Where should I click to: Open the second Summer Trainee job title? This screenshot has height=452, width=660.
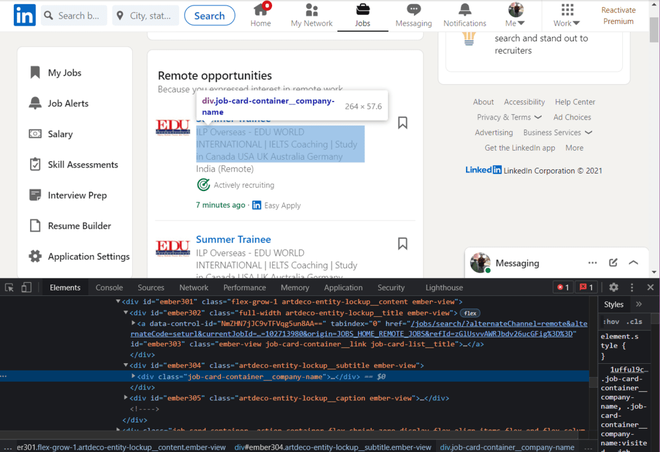(x=233, y=239)
